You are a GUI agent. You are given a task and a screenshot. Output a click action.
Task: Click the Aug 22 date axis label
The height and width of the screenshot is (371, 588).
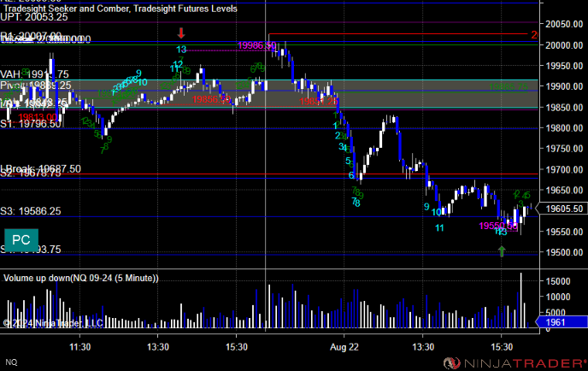(x=344, y=347)
